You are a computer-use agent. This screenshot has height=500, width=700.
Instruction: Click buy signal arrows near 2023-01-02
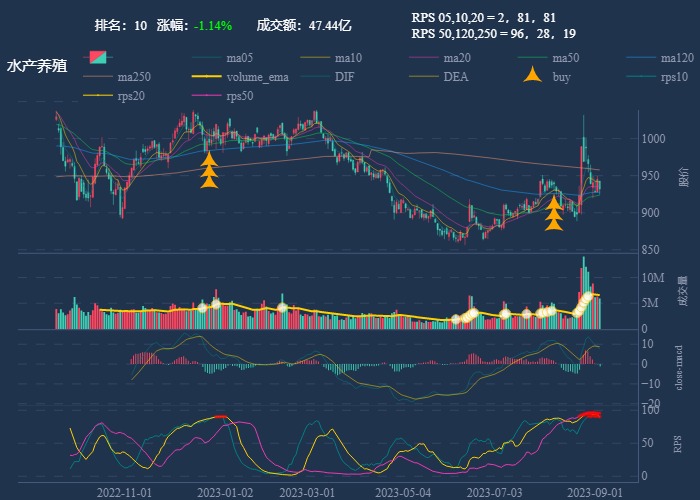pyautogui.click(x=209, y=170)
